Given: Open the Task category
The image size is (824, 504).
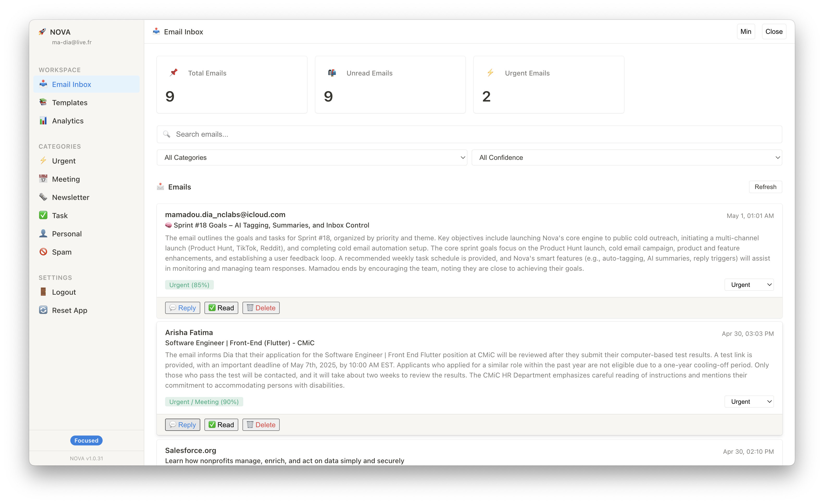Looking at the screenshot, I should click(60, 216).
